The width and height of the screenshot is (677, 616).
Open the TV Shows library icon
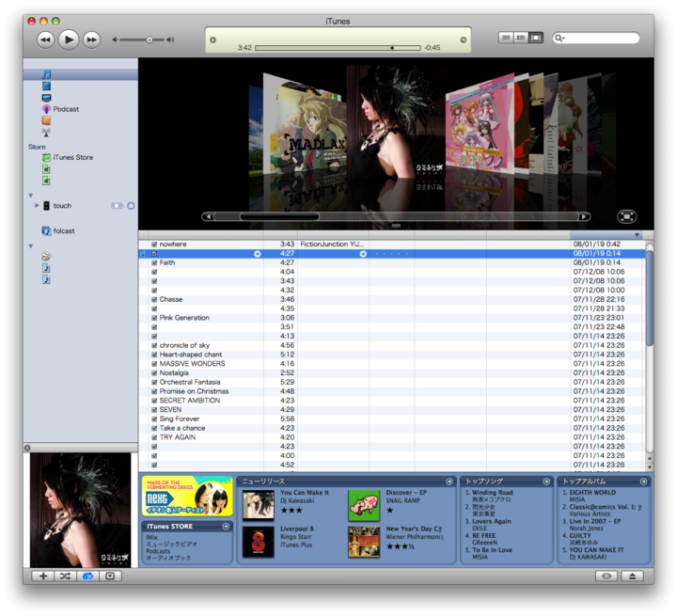(46, 98)
